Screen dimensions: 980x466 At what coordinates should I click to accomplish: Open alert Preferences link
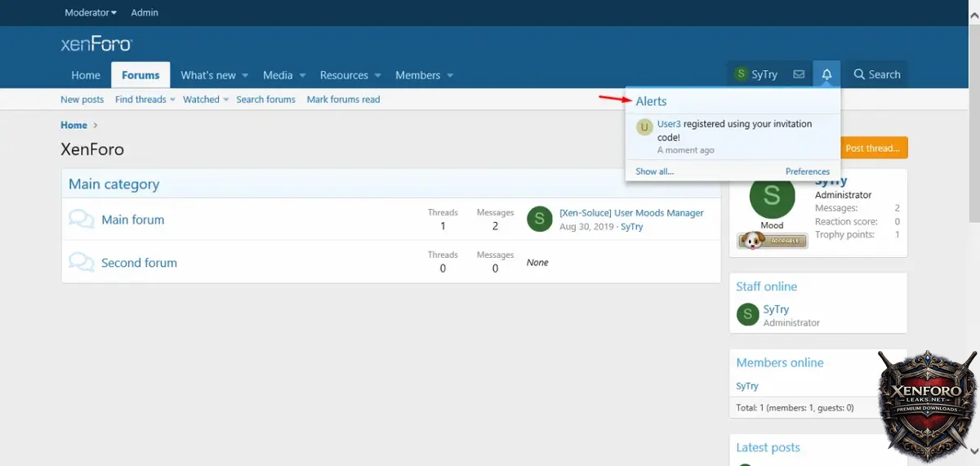(x=807, y=171)
